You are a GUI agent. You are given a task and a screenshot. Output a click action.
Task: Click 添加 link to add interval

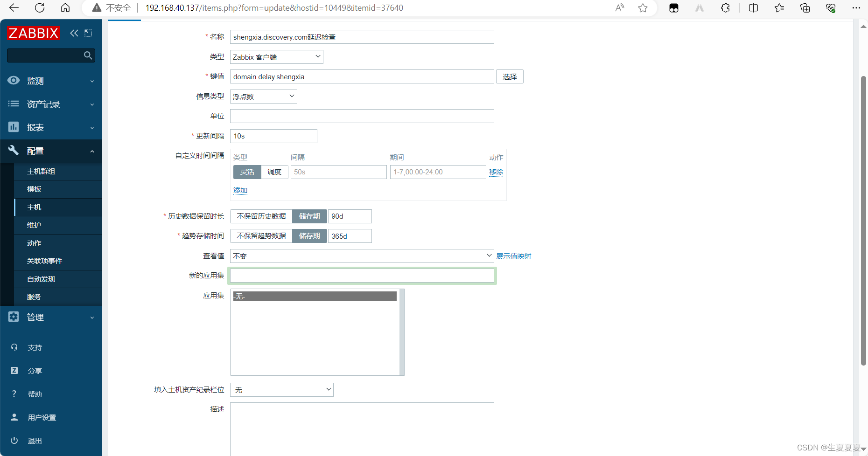(240, 190)
